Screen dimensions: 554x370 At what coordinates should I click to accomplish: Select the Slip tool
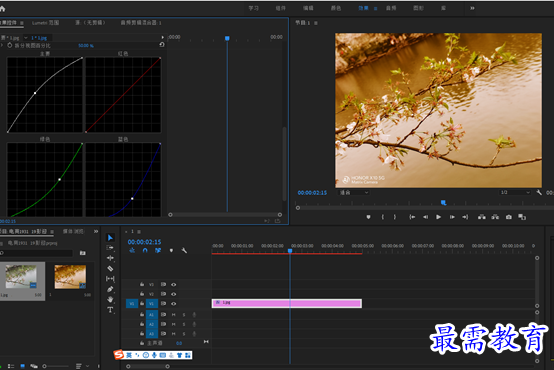pyautogui.click(x=110, y=279)
